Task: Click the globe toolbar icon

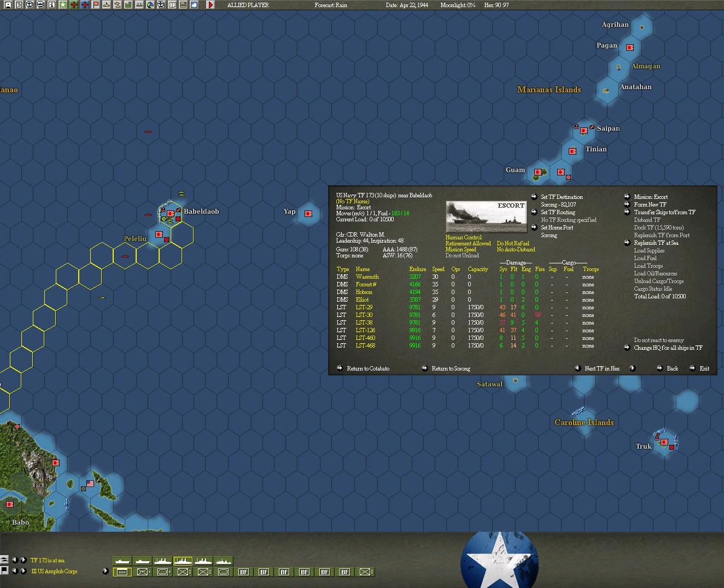Action: point(150,5)
